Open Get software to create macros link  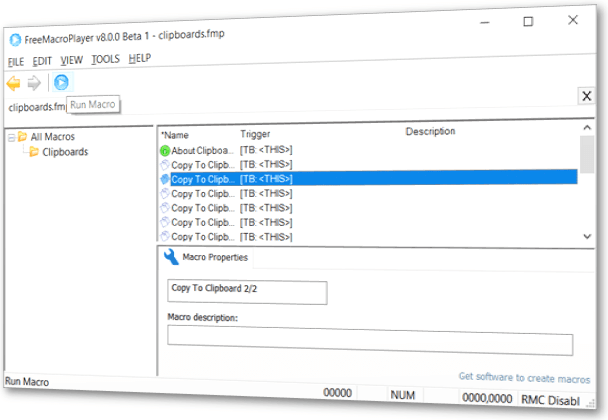[524, 377]
